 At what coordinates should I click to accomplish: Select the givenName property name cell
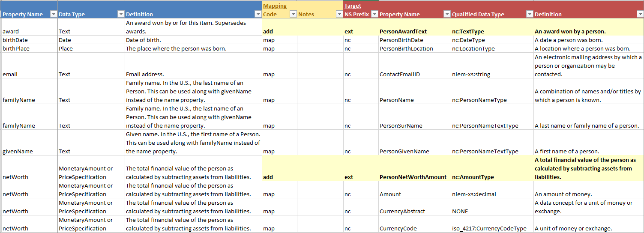click(x=29, y=143)
